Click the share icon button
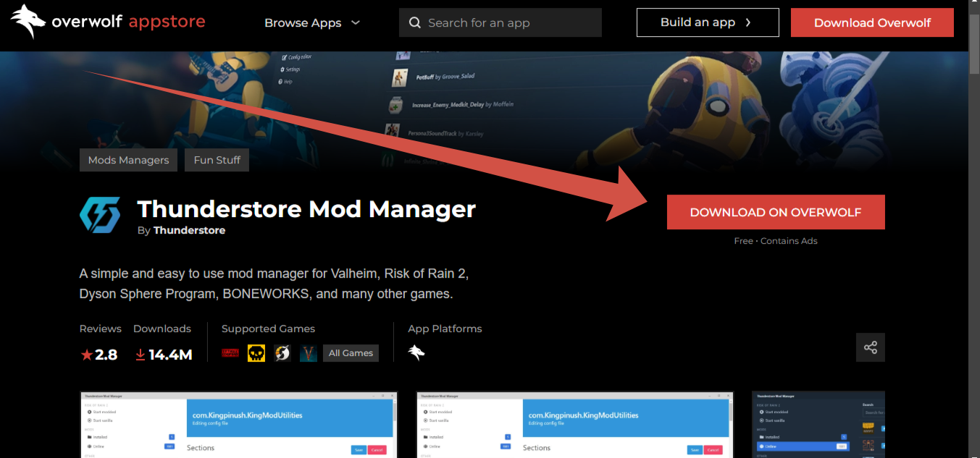 point(871,347)
